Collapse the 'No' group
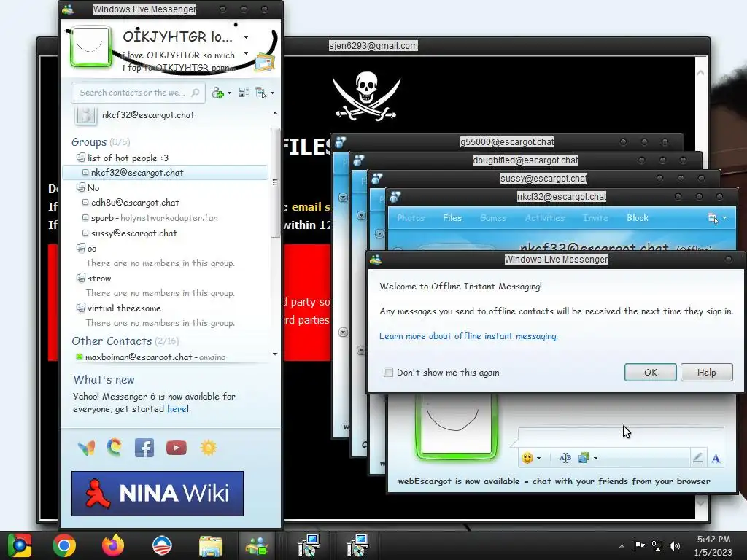The height and width of the screenshot is (560, 747). click(80, 187)
